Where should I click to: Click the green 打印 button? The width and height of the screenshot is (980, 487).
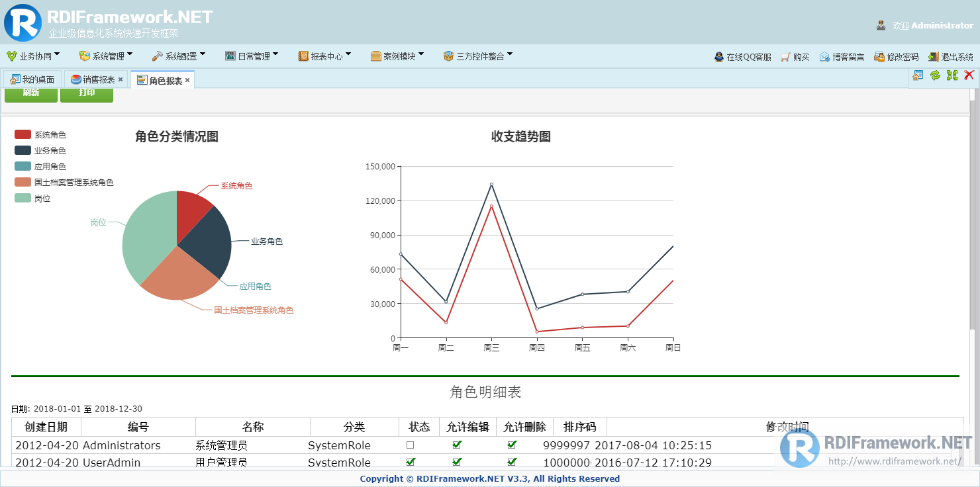87,95
